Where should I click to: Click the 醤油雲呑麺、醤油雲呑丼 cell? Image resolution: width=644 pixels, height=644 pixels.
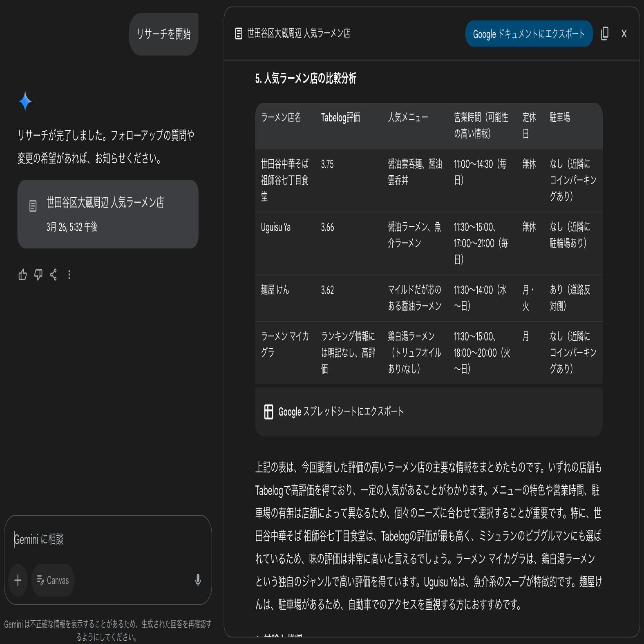[415, 172]
